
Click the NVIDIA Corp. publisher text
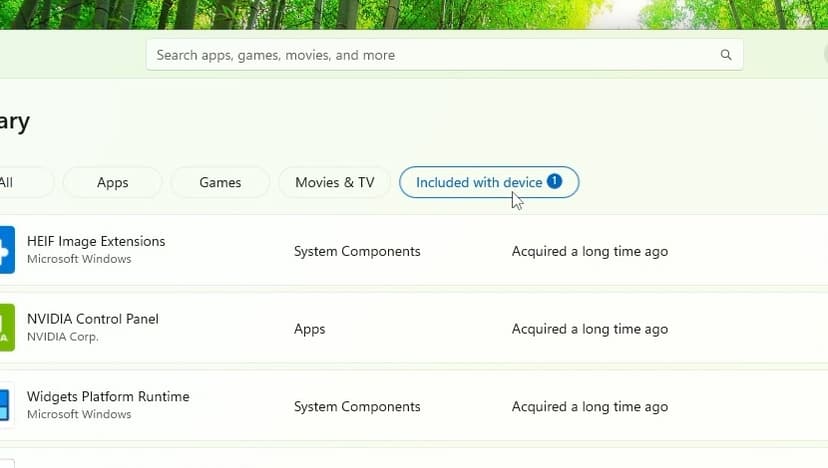(x=63, y=337)
